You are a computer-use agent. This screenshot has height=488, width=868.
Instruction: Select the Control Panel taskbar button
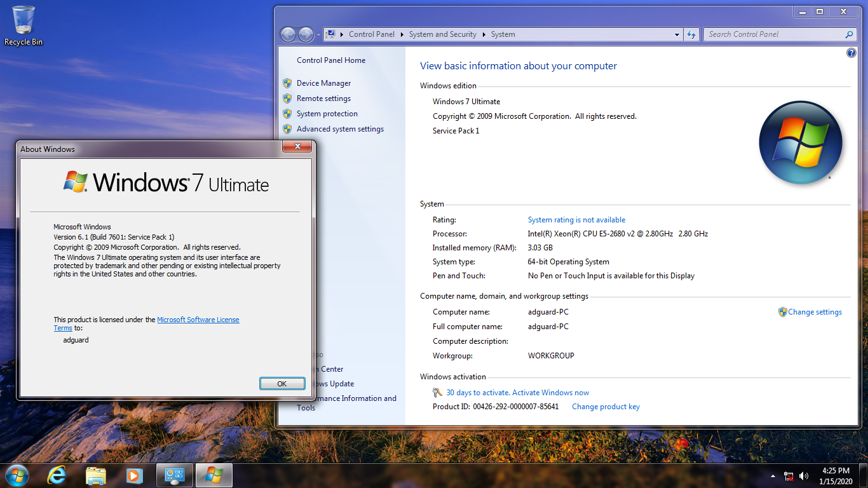coord(175,475)
